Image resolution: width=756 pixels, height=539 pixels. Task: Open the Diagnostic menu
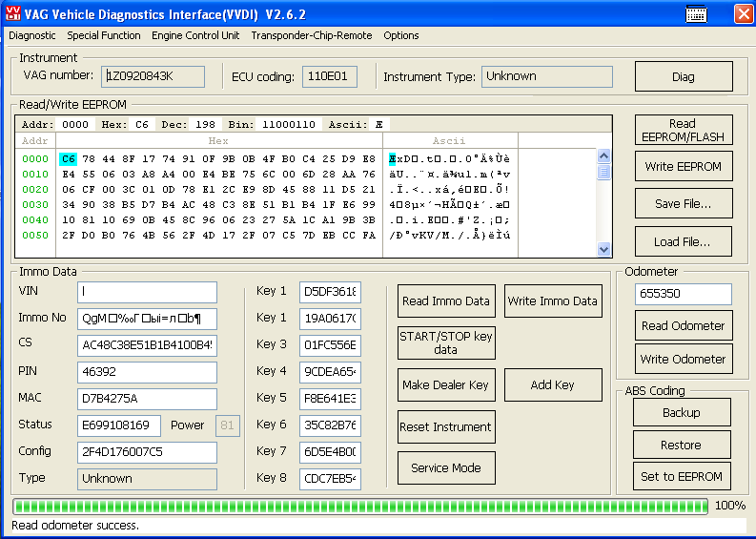32,35
